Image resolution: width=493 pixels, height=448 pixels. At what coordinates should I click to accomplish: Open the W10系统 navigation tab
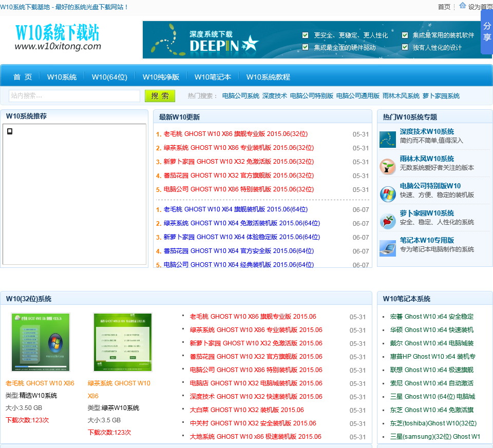point(62,77)
